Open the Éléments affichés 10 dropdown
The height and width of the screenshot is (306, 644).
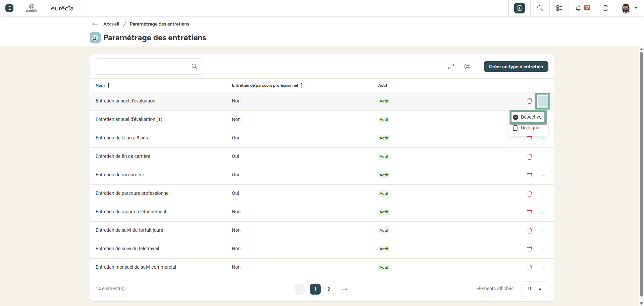[x=535, y=289]
